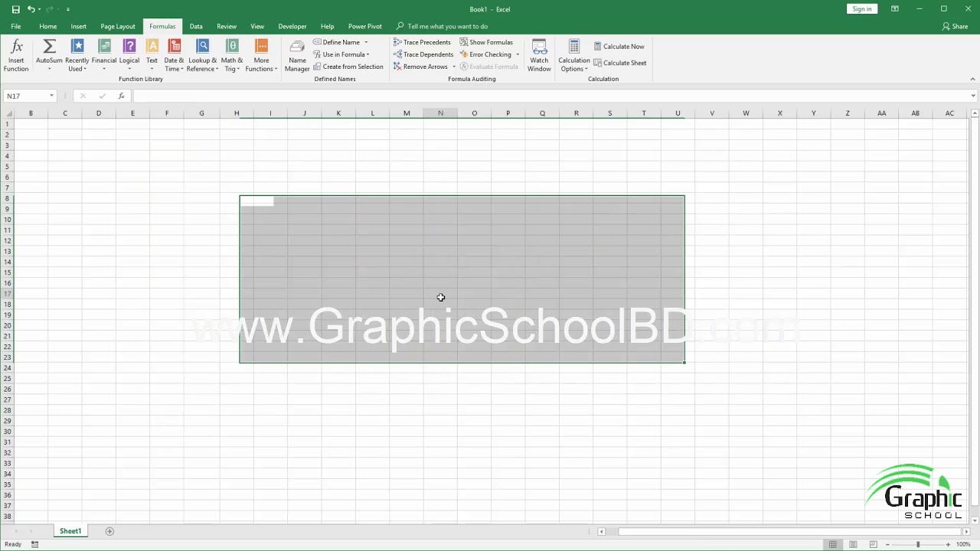Open the Insert Function dialog

(16, 56)
